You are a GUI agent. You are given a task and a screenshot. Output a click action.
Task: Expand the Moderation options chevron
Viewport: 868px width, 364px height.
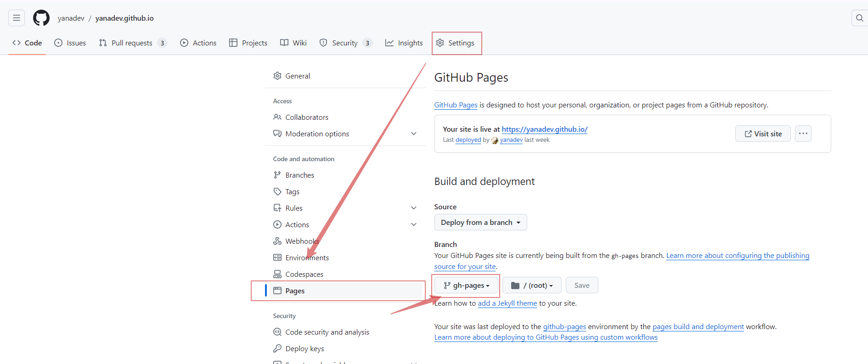(414, 134)
